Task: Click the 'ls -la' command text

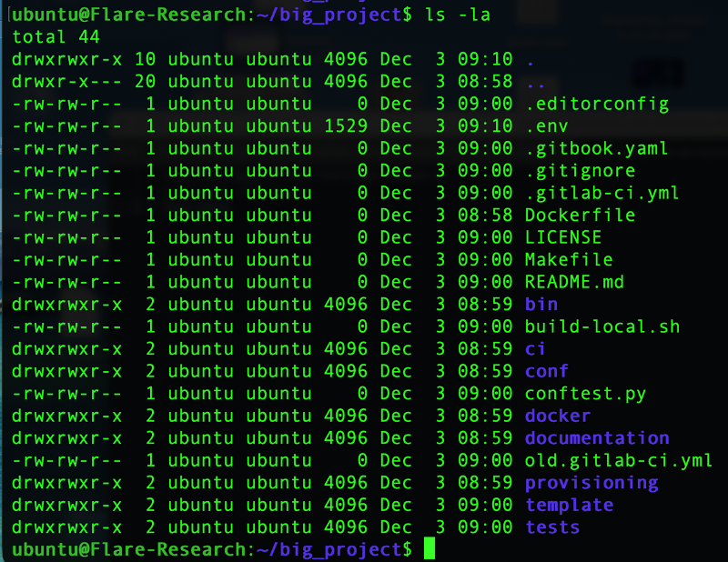Action: 459,15
